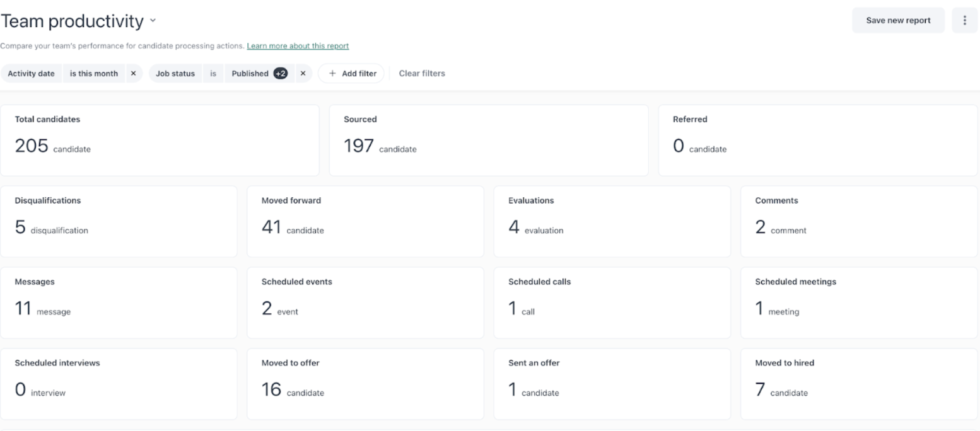Select the Scheduled interviews card
The height and width of the screenshot is (431, 980).
(119, 384)
